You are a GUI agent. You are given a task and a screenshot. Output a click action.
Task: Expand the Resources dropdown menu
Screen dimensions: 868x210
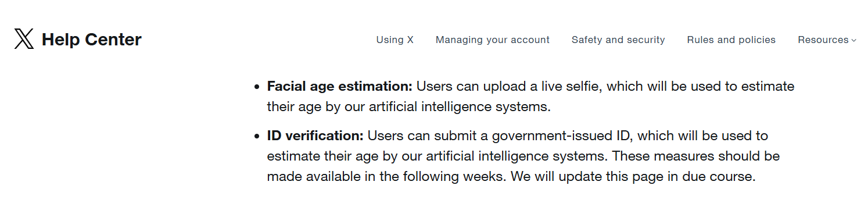[827, 40]
